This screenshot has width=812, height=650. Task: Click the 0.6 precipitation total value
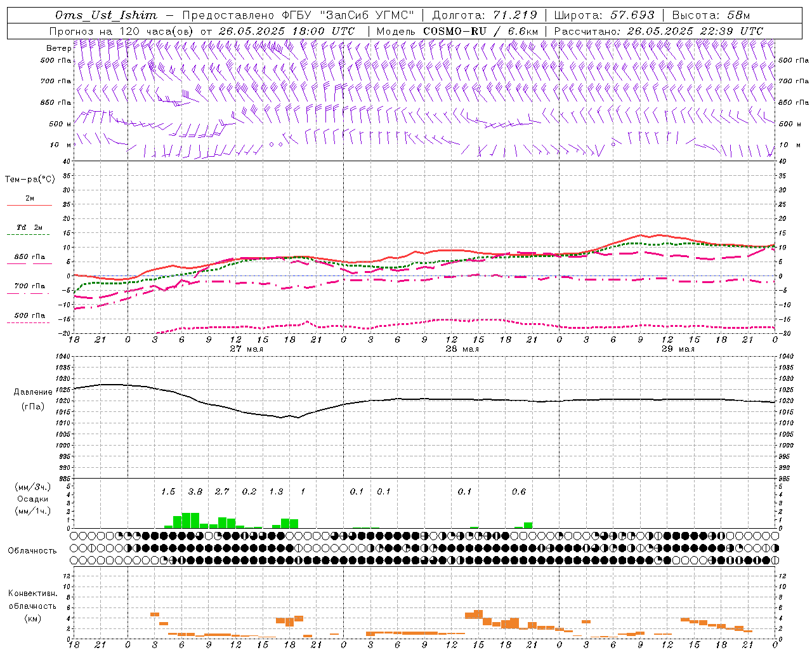click(519, 492)
